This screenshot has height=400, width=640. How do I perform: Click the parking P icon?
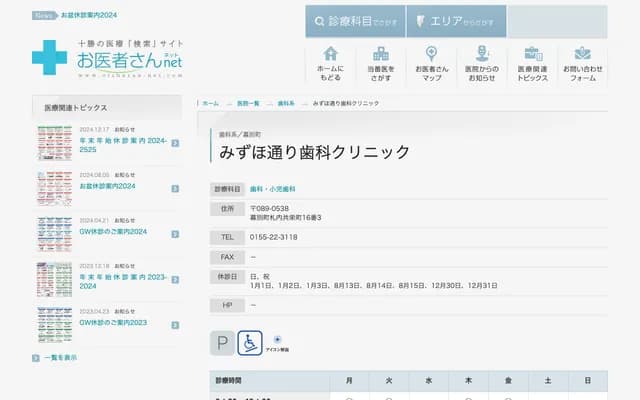(x=222, y=344)
